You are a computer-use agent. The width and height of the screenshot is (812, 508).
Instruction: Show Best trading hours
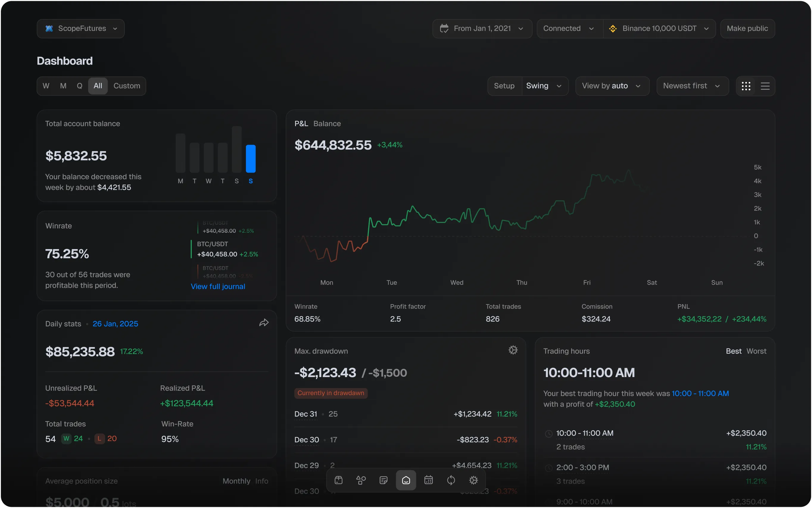[x=734, y=351]
